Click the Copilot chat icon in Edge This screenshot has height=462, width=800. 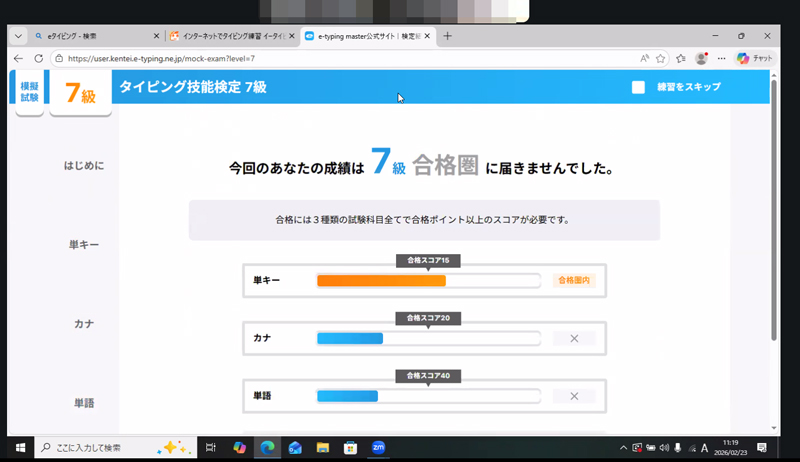coord(755,58)
